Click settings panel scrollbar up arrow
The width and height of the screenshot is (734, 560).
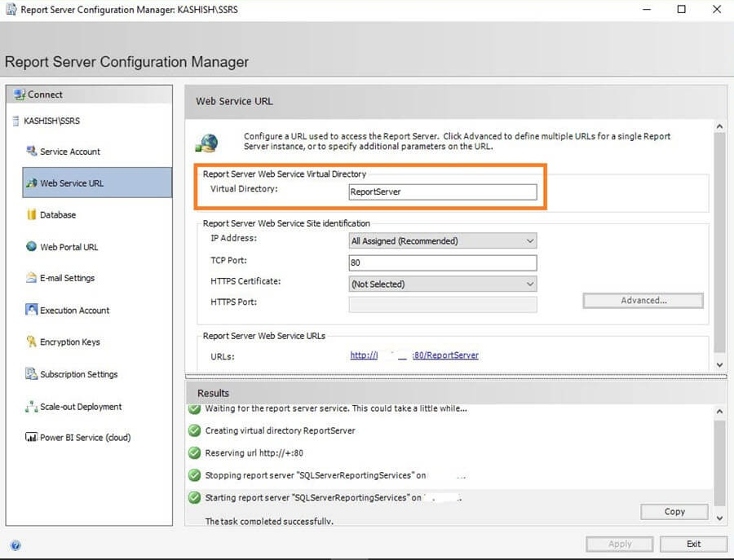pos(719,126)
